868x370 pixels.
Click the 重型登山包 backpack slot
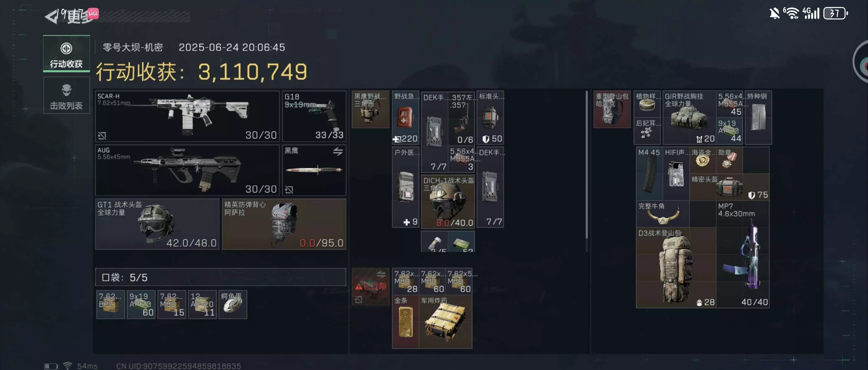(x=612, y=109)
